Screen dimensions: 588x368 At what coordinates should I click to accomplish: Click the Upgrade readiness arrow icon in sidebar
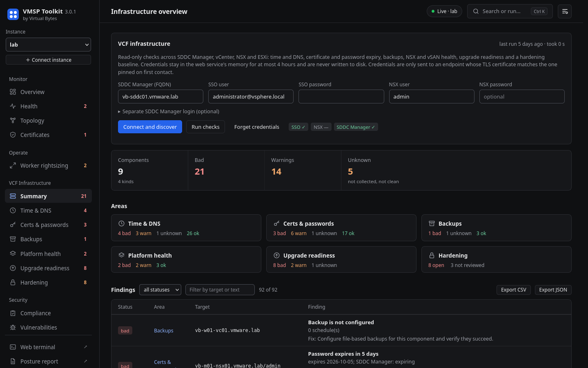[13, 268]
